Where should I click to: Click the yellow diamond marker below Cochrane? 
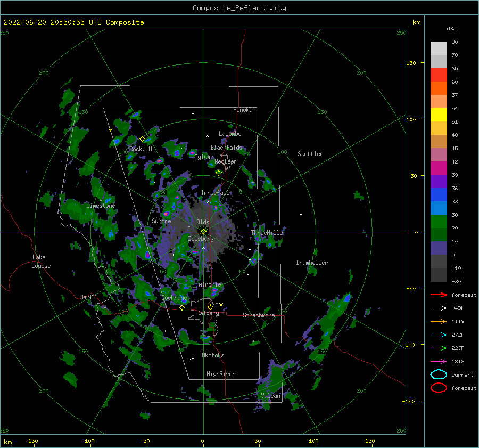click(x=182, y=308)
